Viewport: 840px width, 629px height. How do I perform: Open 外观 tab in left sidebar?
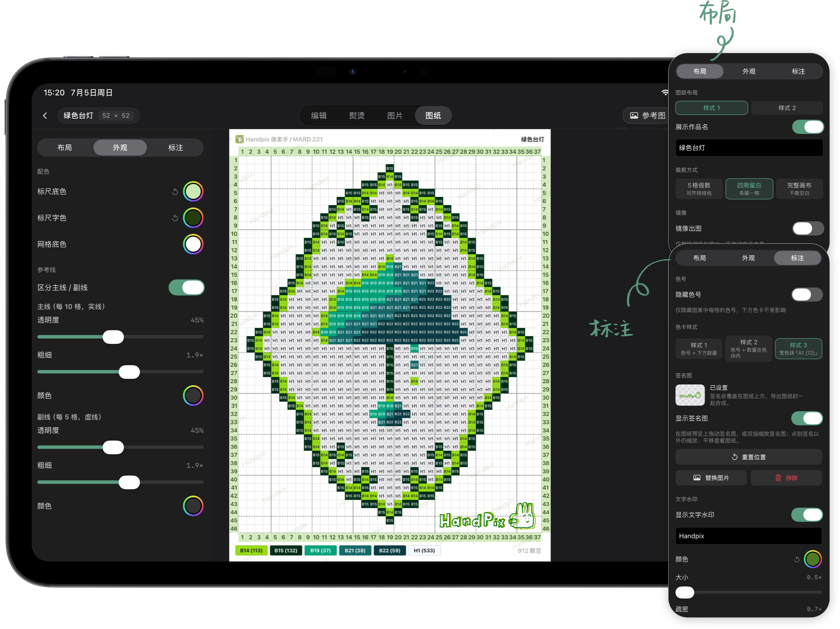pos(120,147)
